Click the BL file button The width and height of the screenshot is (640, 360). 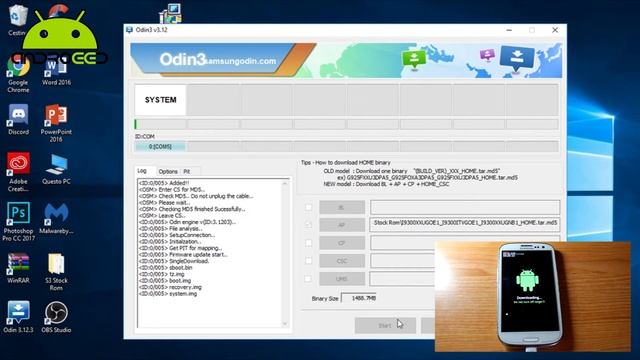tap(342, 207)
